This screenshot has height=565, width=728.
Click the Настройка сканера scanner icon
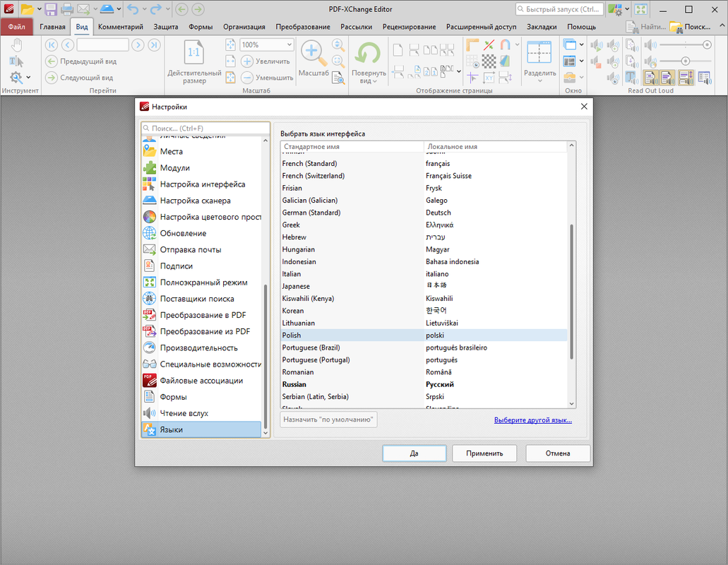point(150,201)
